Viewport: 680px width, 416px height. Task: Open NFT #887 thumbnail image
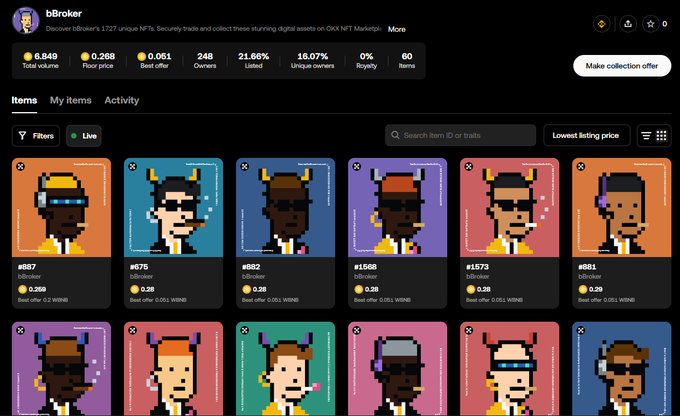[x=62, y=207]
